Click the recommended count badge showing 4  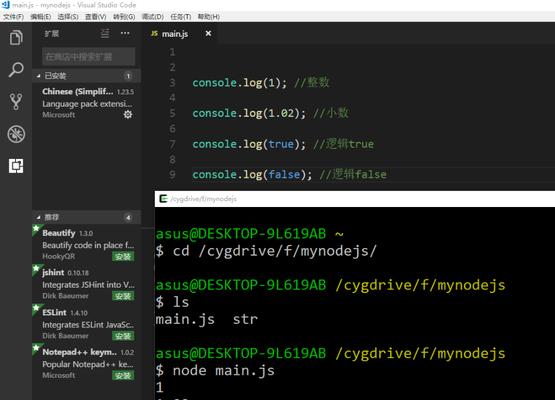click(128, 217)
